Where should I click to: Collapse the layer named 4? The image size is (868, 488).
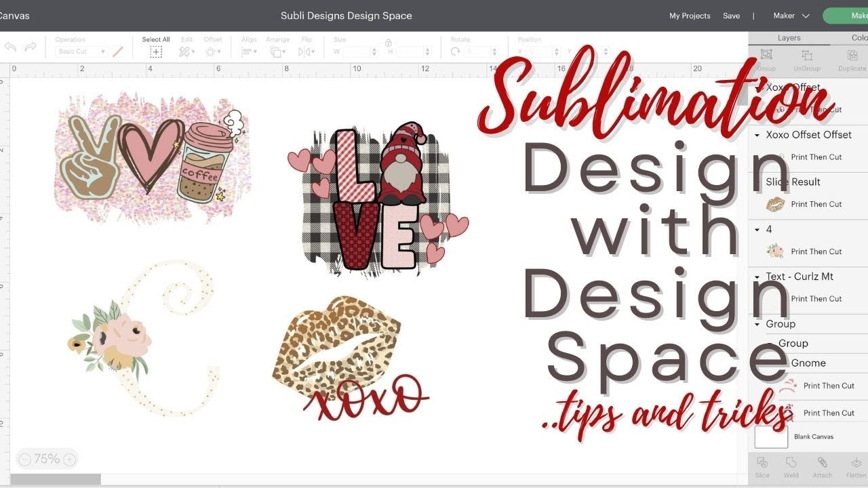tap(757, 230)
